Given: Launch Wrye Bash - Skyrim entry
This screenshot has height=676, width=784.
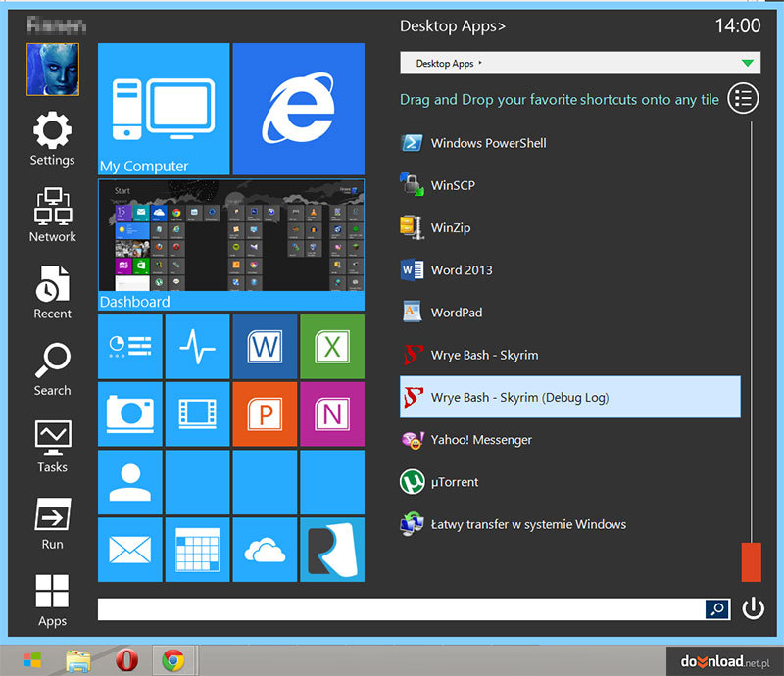Looking at the screenshot, I should (570, 355).
